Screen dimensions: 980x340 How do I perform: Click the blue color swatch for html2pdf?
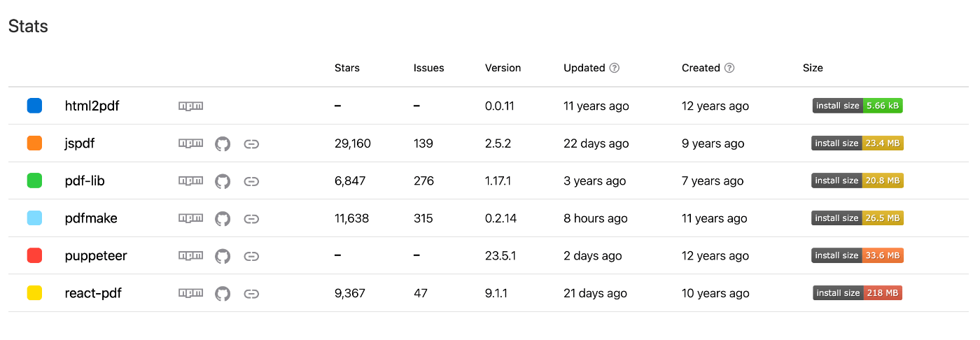point(34,106)
